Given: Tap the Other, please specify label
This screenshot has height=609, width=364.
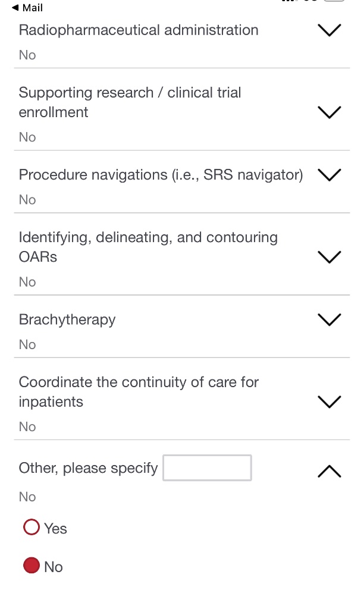Looking at the screenshot, I should (88, 468).
